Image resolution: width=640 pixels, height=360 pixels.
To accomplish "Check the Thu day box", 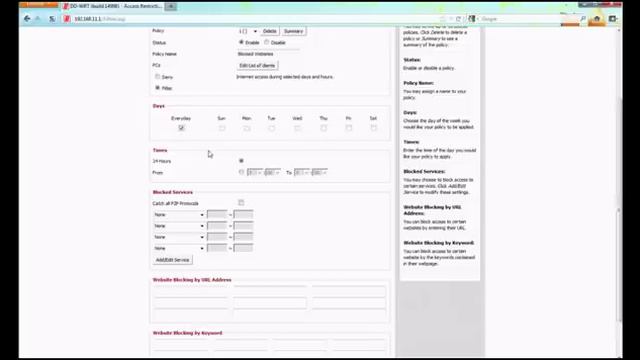I will (x=323, y=128).
